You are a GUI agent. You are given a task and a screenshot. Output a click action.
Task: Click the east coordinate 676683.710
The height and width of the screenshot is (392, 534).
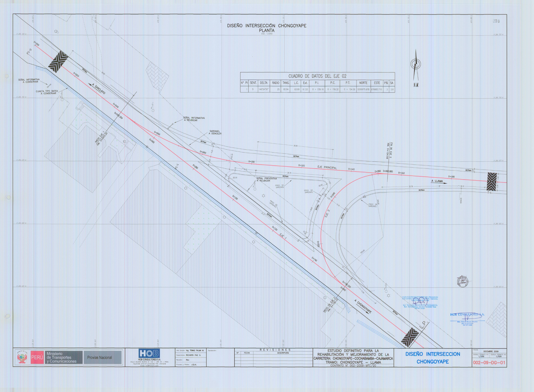pyautogui.click(x=377, y=89)
